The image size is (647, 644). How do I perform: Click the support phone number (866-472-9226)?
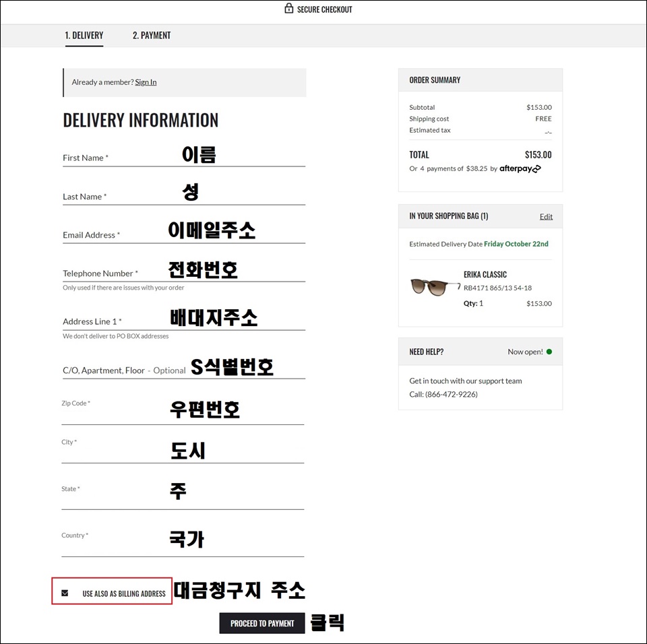point(452,394)
